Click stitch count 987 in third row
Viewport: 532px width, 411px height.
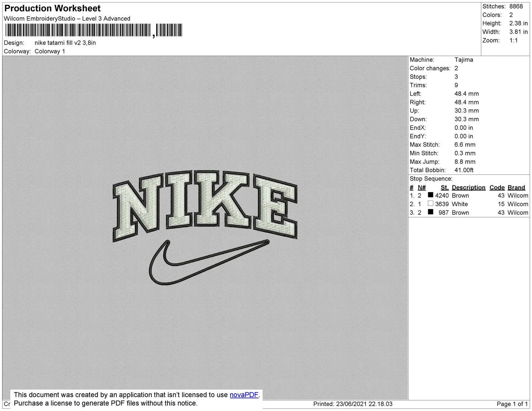click(443, 212)
